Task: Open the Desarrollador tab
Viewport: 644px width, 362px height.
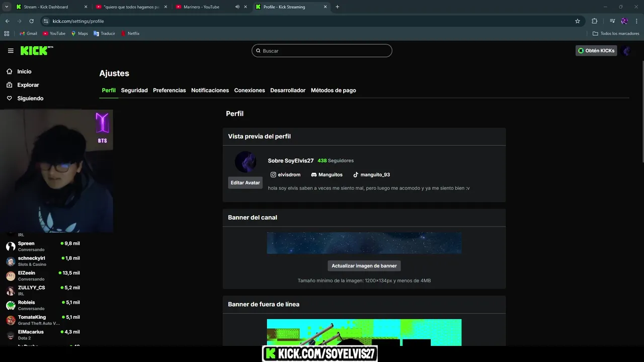Action: coord(288,90)
